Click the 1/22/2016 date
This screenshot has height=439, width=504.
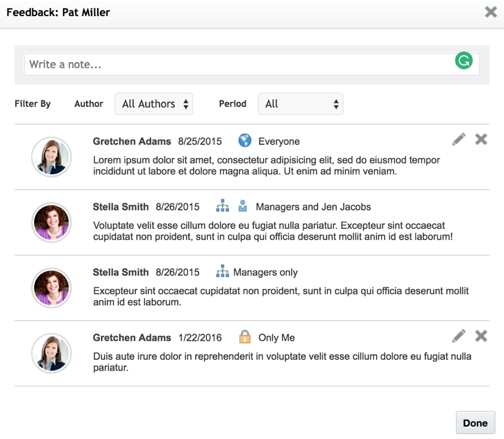pos(200,338)
